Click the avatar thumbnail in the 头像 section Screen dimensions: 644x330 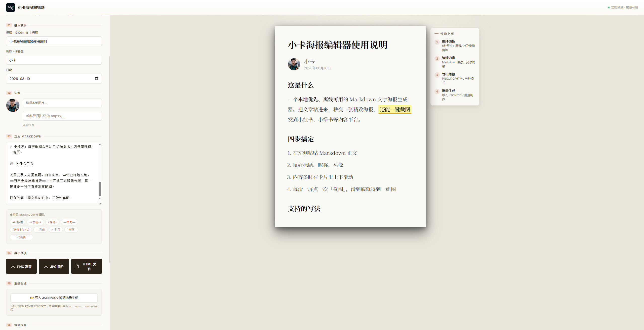pyautogui.click(x=13, y=105)
